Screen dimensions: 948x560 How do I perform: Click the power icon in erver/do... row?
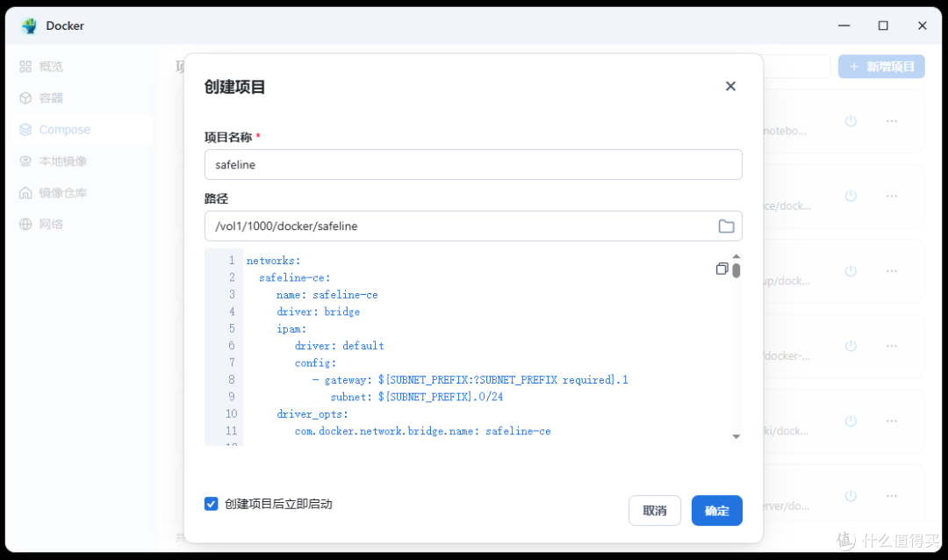point(851,496)
